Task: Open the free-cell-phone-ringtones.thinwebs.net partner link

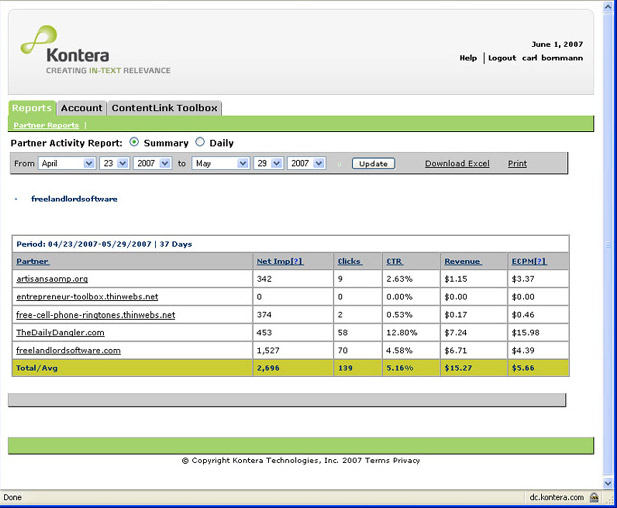Action: click(96, 315)
